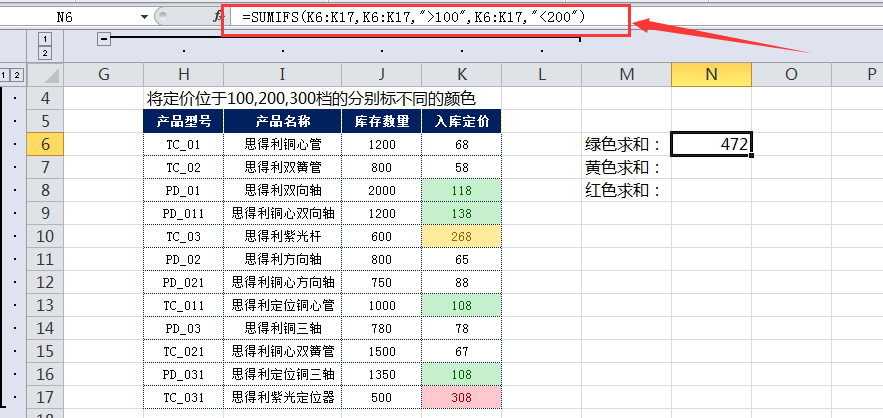Viewport: 883px width, 418px height.
Task: Click the Name Box showing N6
Action: [65, 17]
